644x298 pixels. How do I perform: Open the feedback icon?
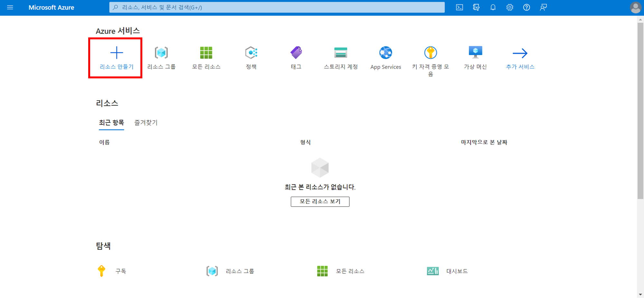543,7
